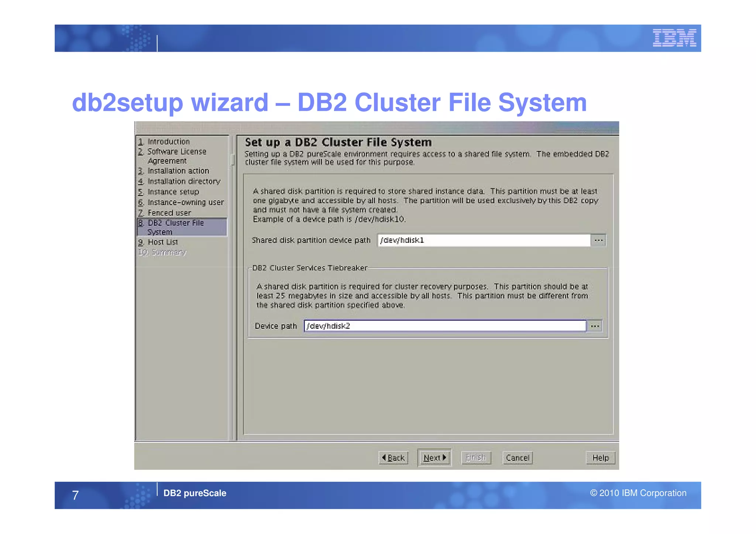Click the 'Shared disk partition device path' label
This screenshot has height=534, width=756.
point(311,240)
